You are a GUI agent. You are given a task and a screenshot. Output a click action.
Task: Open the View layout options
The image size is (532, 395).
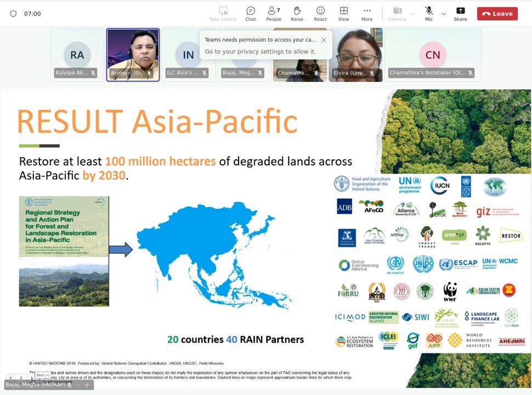pyautogui.click(x=343, y=14)
